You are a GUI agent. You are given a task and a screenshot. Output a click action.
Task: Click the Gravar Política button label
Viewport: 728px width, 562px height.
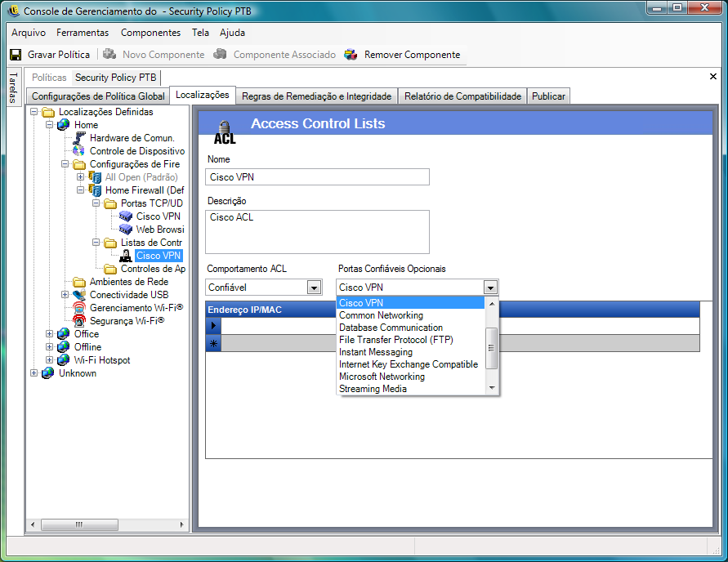[59, 55]
